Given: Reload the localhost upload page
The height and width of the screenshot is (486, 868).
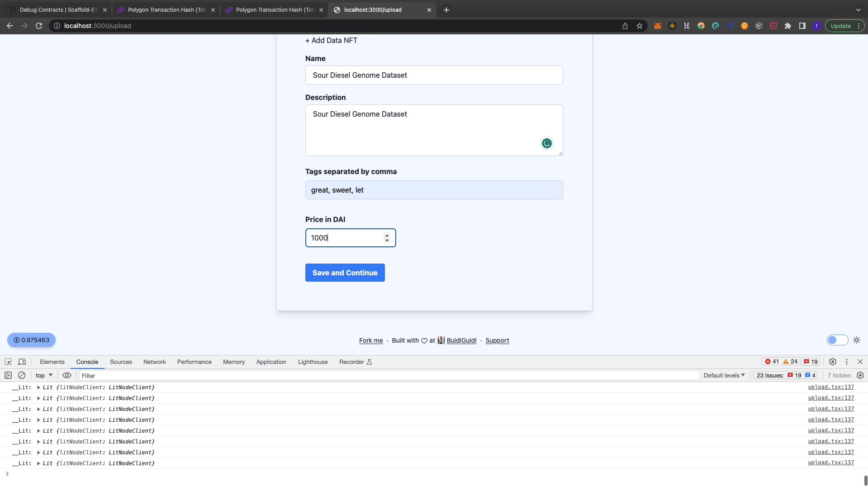Looking at the screenshot, I should (x=39, y=26).
